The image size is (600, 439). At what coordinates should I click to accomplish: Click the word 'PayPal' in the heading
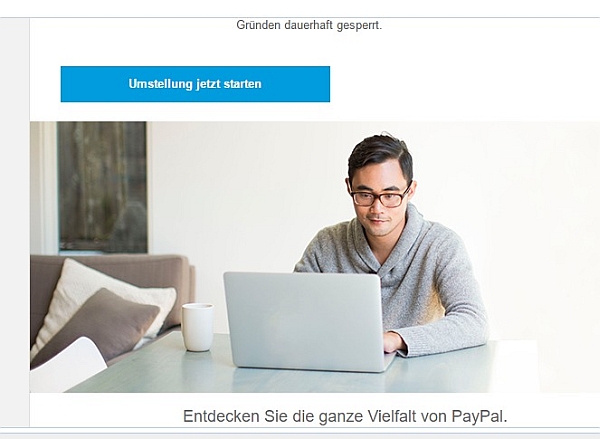(479, 416)
